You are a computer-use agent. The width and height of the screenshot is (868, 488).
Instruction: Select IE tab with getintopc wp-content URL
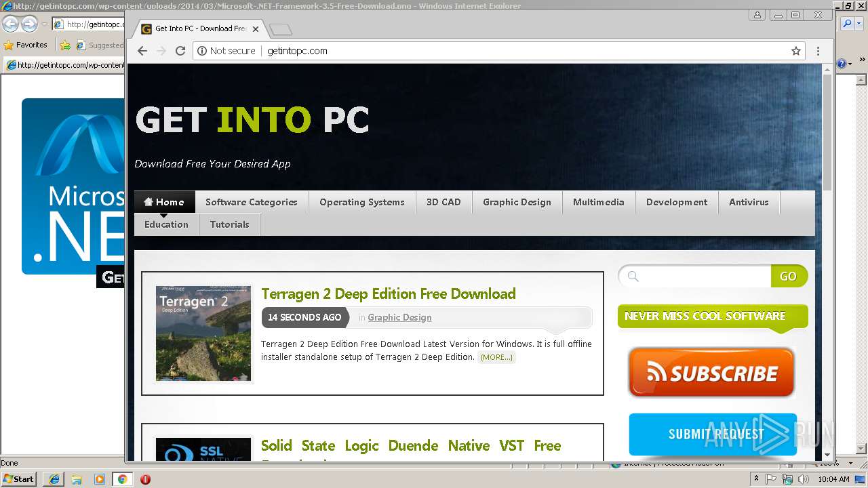(x=64, y=65)
